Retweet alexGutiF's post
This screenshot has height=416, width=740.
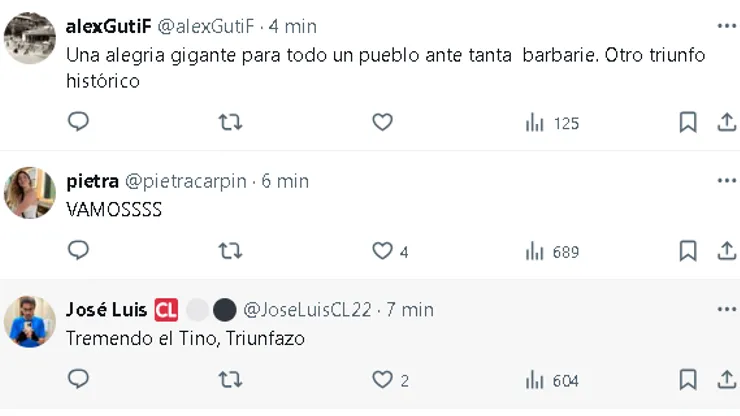[x=230, y=122]
